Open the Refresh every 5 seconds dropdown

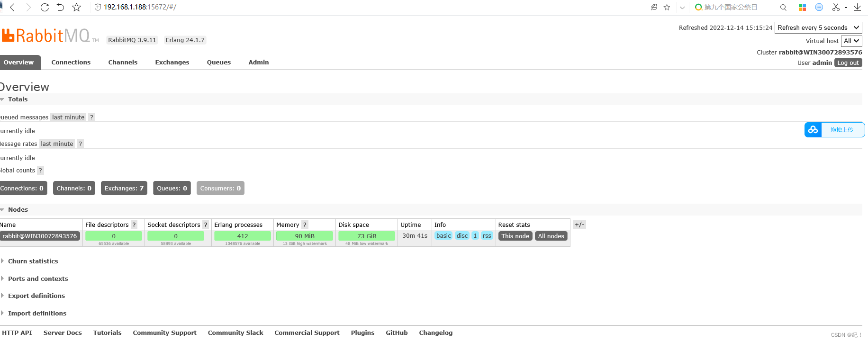pyautogui.click(x=818, y=27)
